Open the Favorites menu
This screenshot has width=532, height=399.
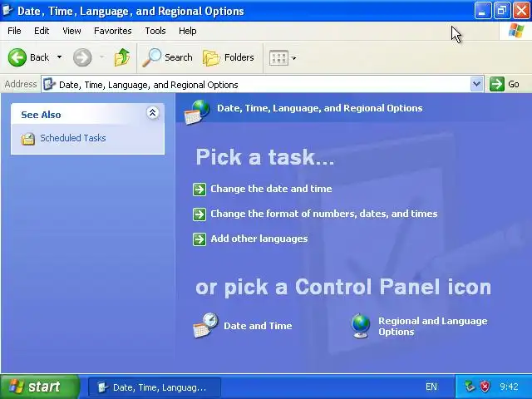[113, 31]
